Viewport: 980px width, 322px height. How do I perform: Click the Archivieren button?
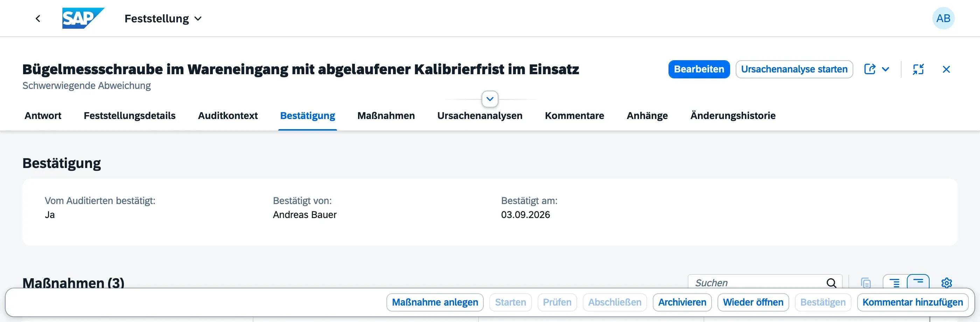click(x=682, y=302)
